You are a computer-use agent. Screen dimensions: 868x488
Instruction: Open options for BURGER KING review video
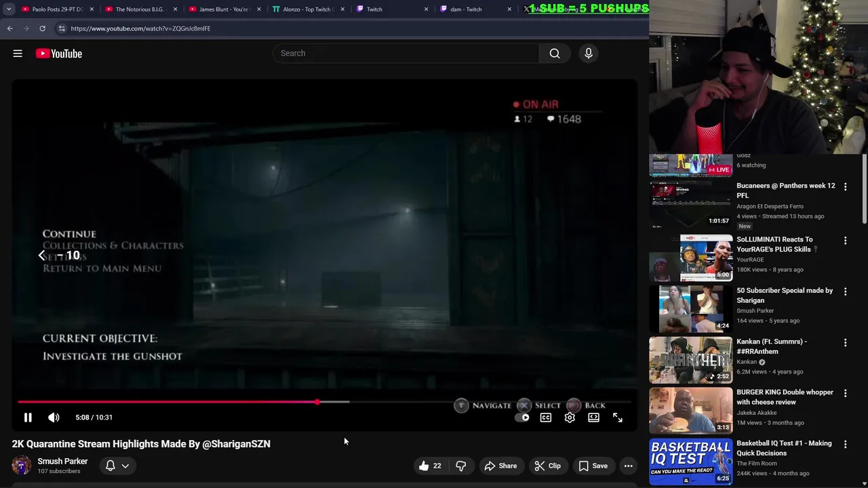tap(845, 393)
